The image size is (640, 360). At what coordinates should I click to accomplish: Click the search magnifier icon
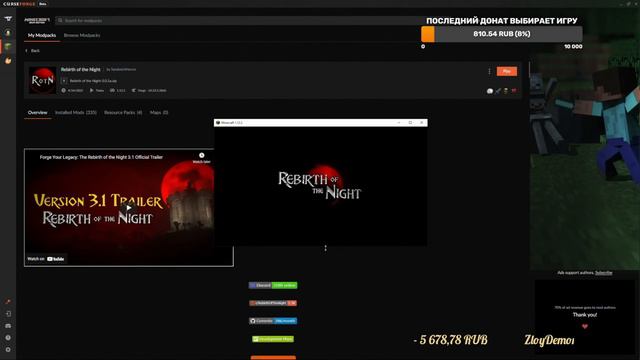click(x=60, y=20)
